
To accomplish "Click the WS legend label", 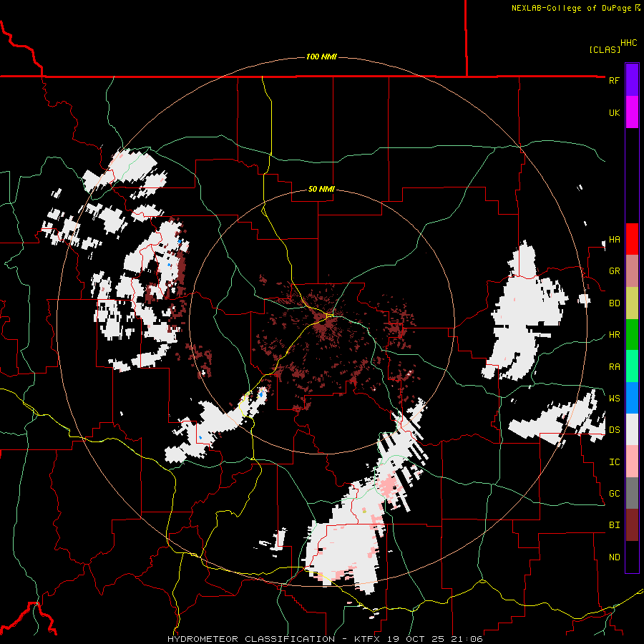I will (x=614, y=399).
